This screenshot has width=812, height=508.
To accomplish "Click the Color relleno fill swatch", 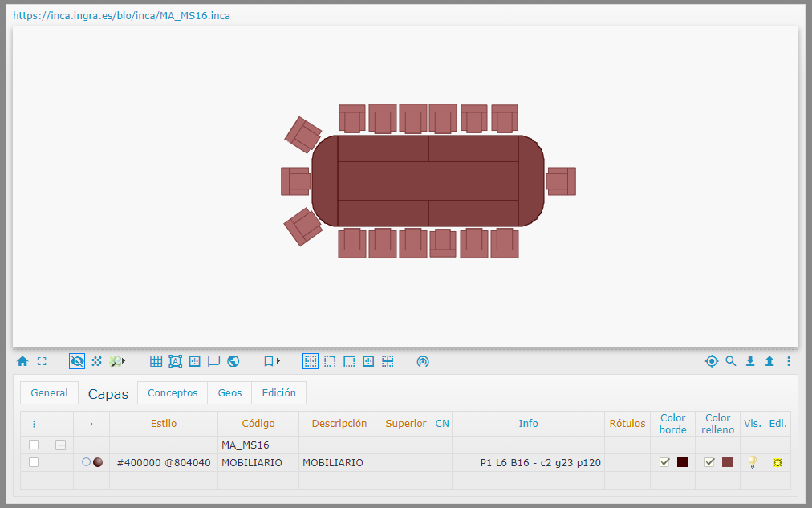I will click(727, 462).
